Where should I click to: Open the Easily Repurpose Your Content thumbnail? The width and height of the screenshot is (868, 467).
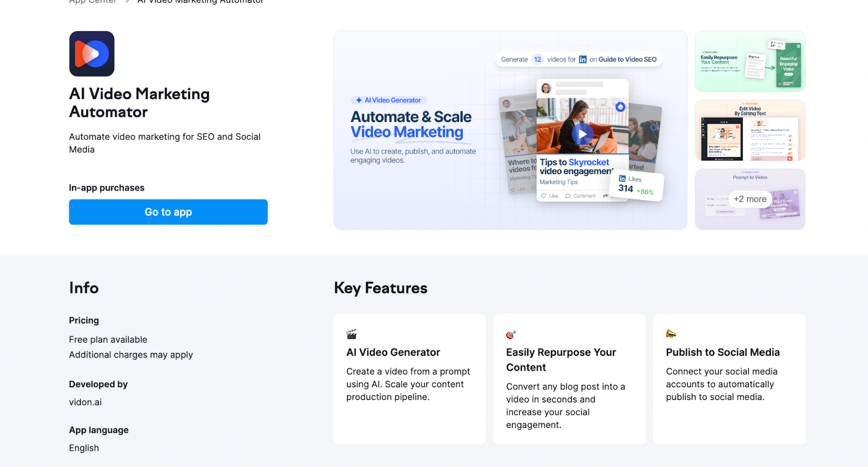[750, 61]
